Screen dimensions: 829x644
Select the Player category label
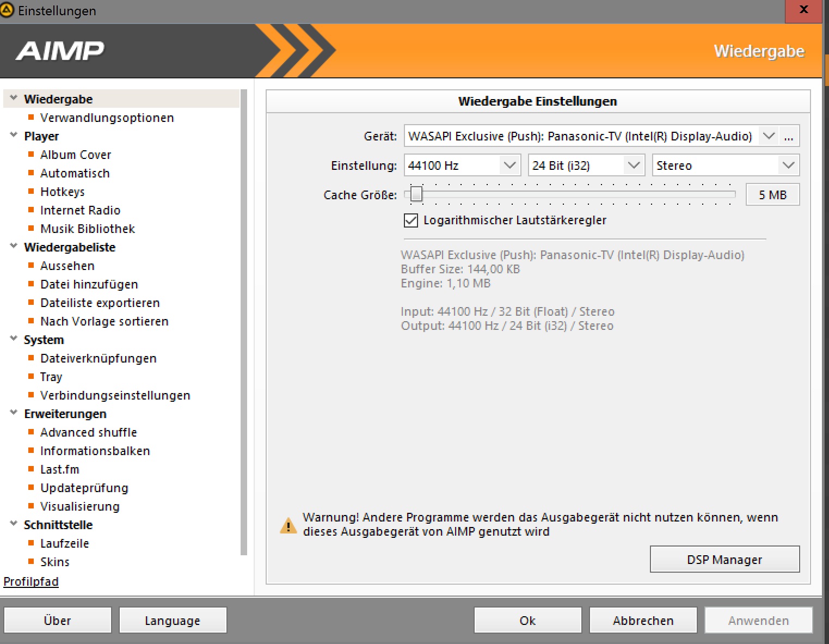41,136
